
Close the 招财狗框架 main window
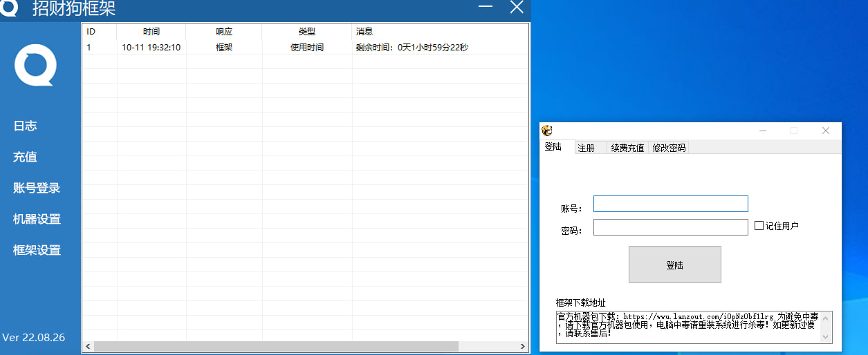click(517, 8)
